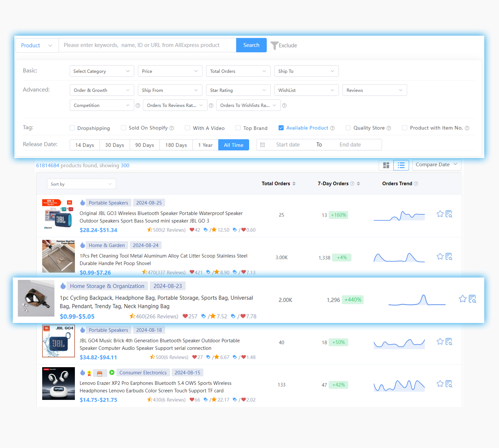The height and width of the screenshot is (448, 499).
Task: Click the Portable Speakers category link
Action: click(x=108, y=203)
